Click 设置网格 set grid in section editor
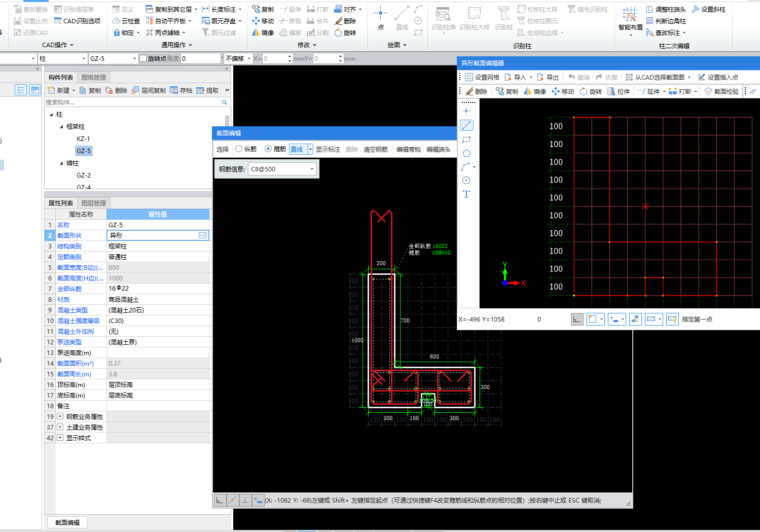 [x=482, y=77]
